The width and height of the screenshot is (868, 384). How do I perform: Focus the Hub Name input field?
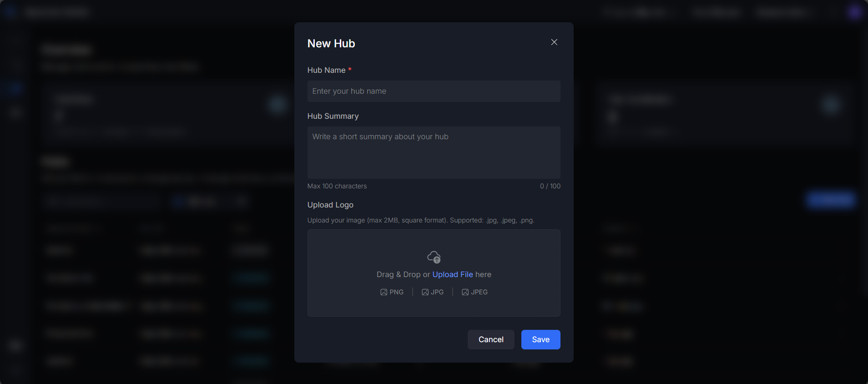point(434,91)
